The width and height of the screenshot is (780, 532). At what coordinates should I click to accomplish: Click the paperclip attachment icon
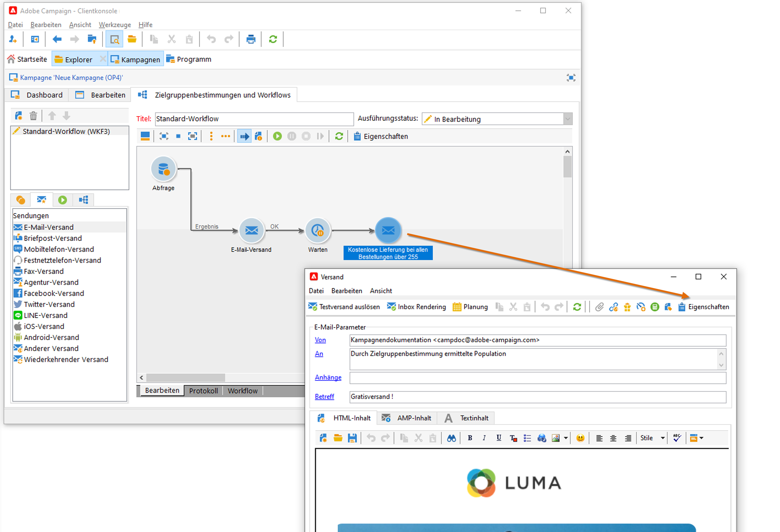[x=599, y=307]
